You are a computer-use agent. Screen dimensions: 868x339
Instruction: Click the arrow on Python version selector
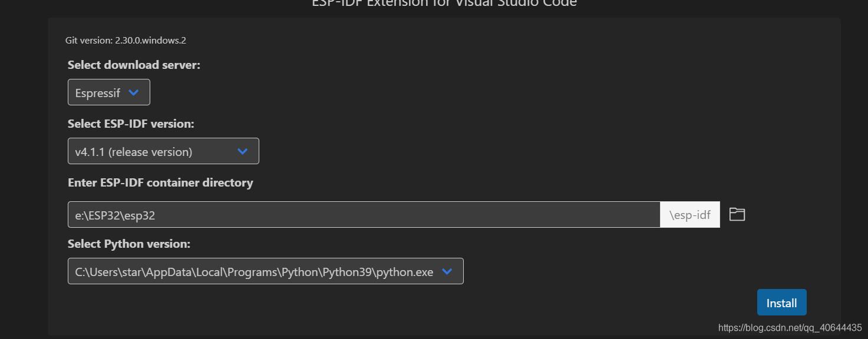[447, 271]
